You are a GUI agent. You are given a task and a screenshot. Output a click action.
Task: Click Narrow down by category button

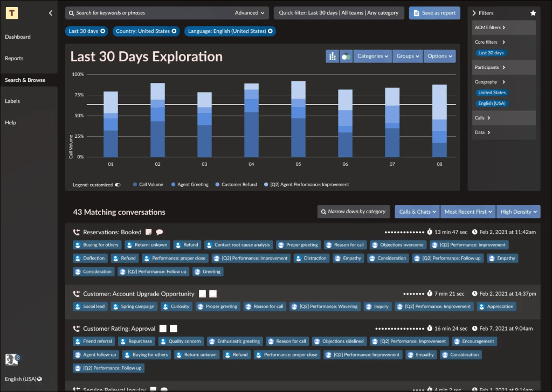[x=353, y=212]
